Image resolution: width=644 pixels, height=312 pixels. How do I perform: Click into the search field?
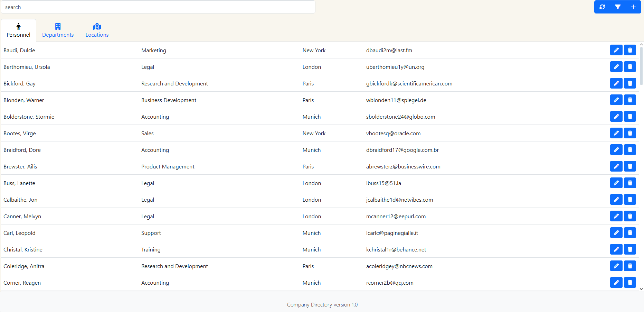click(158, 7)
